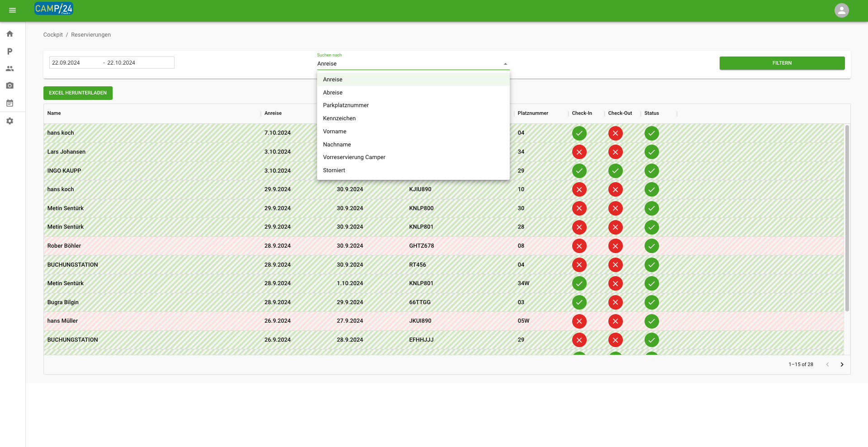Collapse the Suchen nach dropdown arrow
868x447 pixels.
tap(505, 64)
